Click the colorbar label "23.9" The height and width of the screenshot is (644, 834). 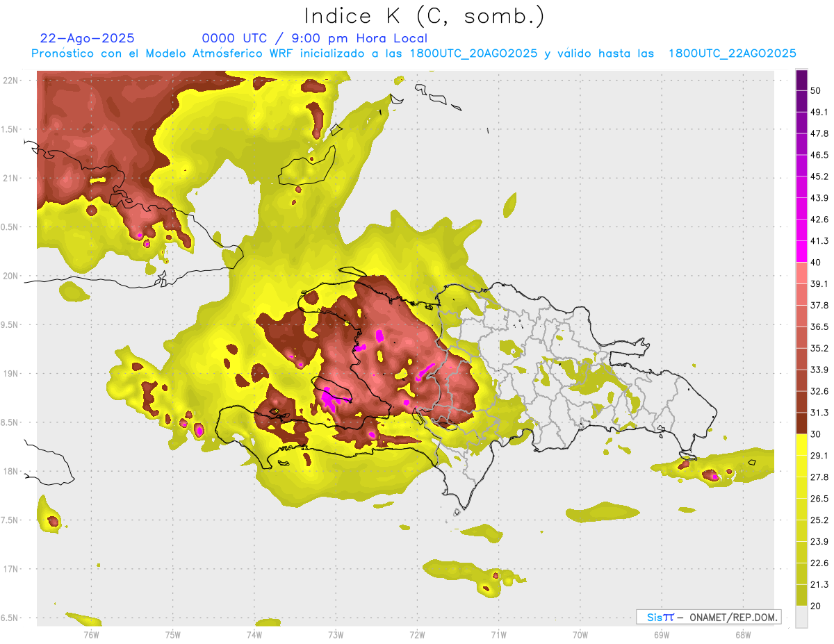[x=820, y=543]
